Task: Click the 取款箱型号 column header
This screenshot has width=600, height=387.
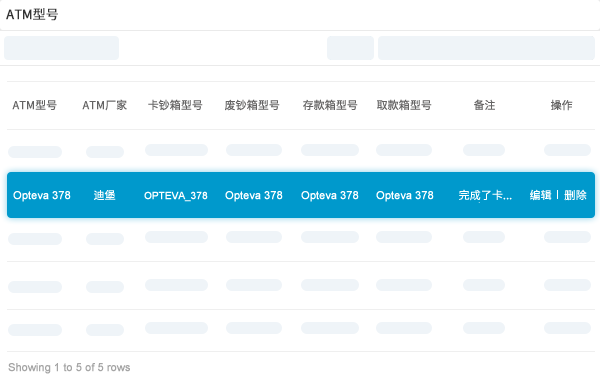Action: (404, 105)
